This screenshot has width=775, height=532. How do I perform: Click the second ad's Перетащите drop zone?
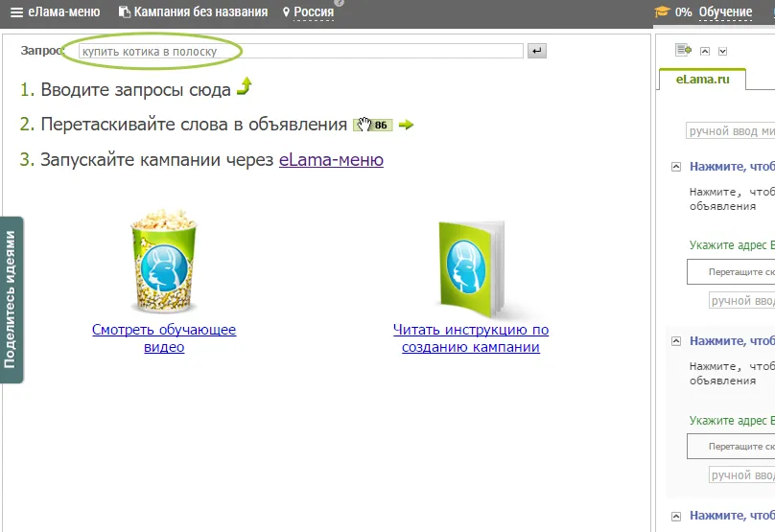click(x=731, y=446)
